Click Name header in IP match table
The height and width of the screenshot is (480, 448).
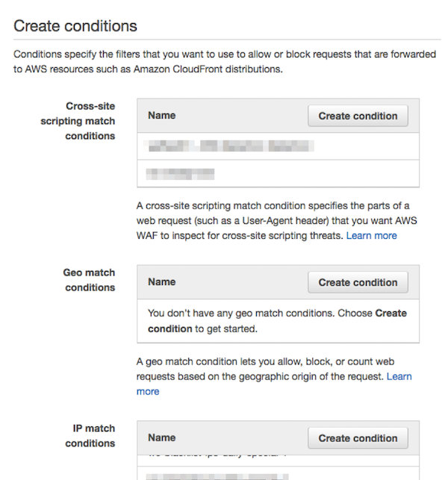pyautogui.click(x=162, y=438)
